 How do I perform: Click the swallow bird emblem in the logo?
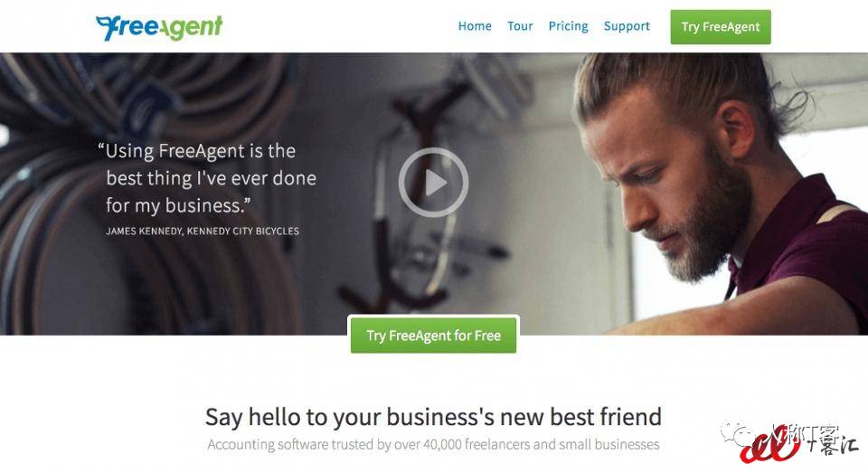pos(107,27)
